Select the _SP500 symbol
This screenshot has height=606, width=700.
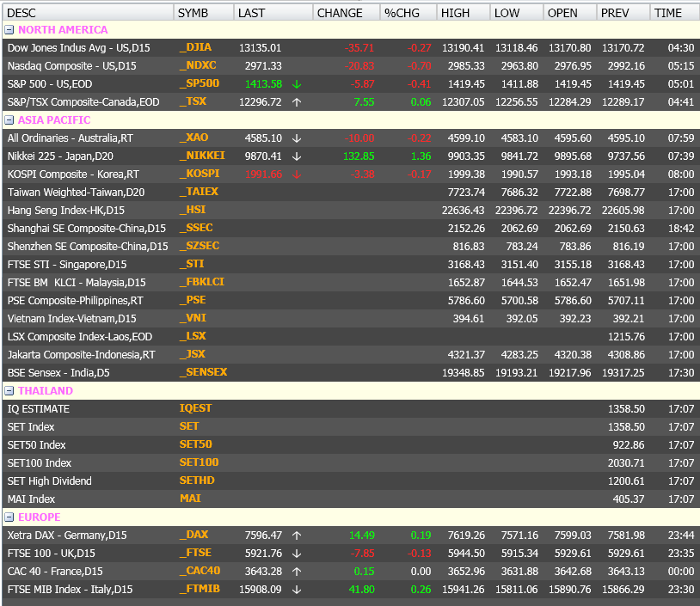point(200,83)
